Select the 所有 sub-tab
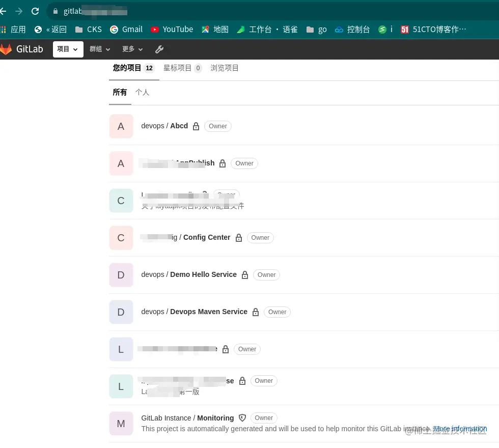499x448 pixels. pos(120,93)
